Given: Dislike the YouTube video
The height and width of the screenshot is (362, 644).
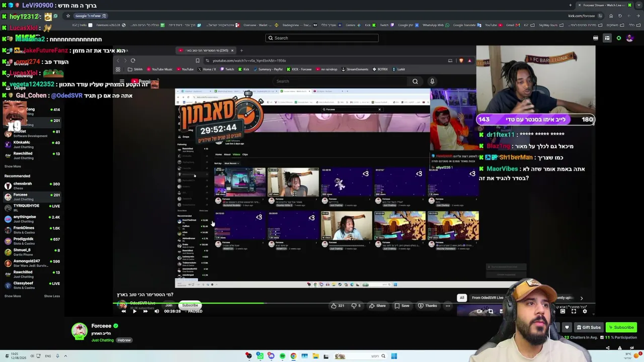Looking at the screenshot, I should click(356, 306).
